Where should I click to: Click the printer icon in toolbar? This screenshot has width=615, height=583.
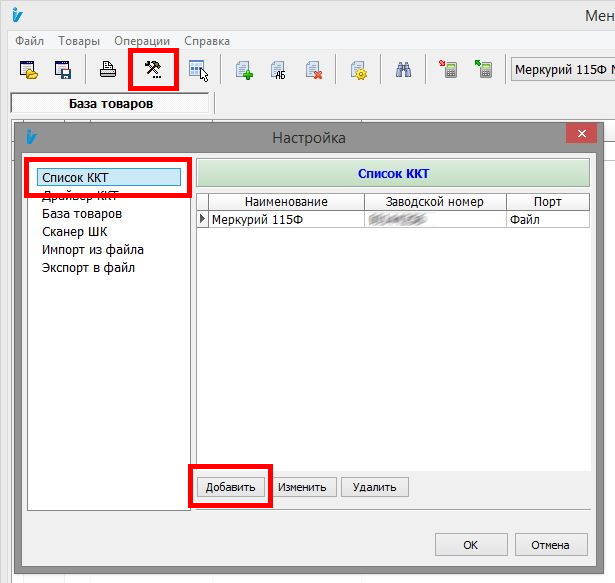pos(107,70)
